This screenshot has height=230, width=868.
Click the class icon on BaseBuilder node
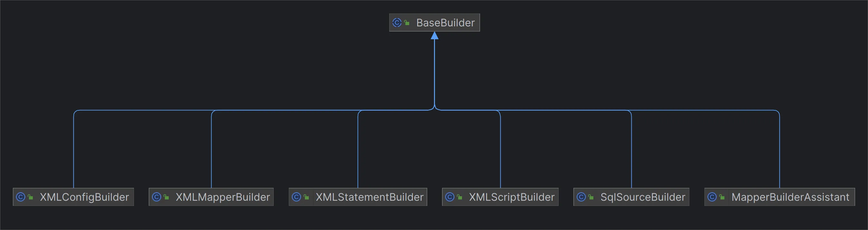pos(397,23)
